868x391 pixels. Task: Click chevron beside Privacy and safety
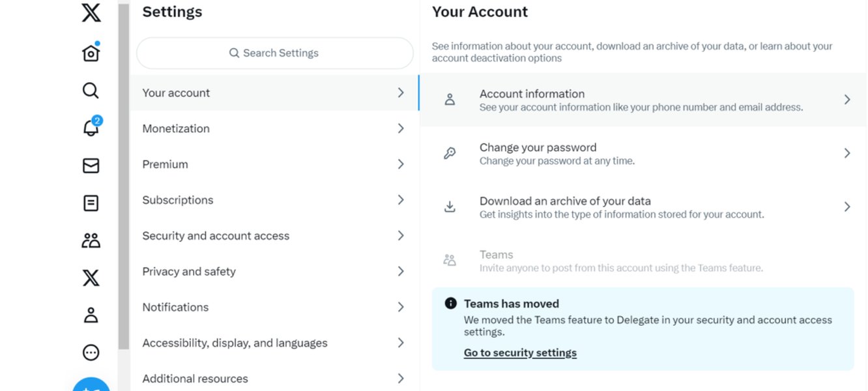tap(401, 271)
